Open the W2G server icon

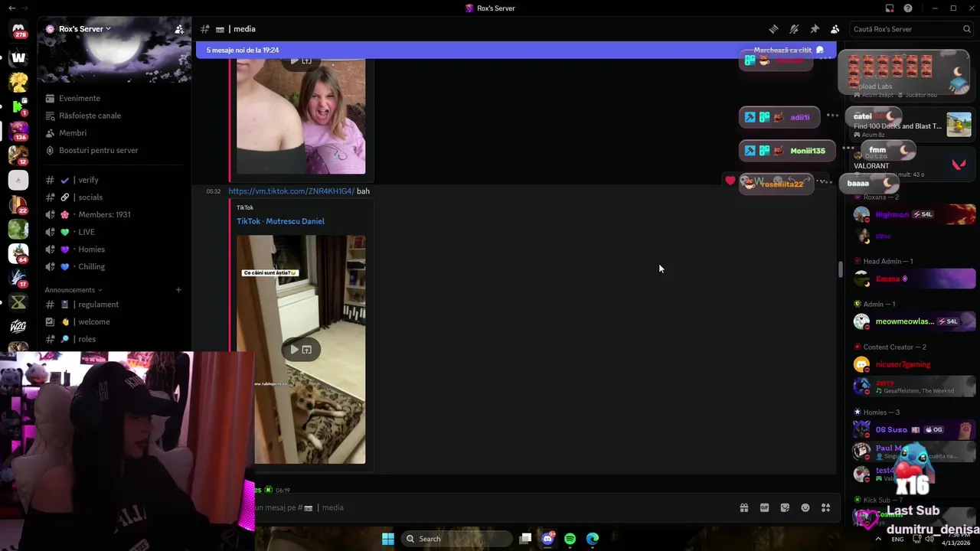click(18, 327)
